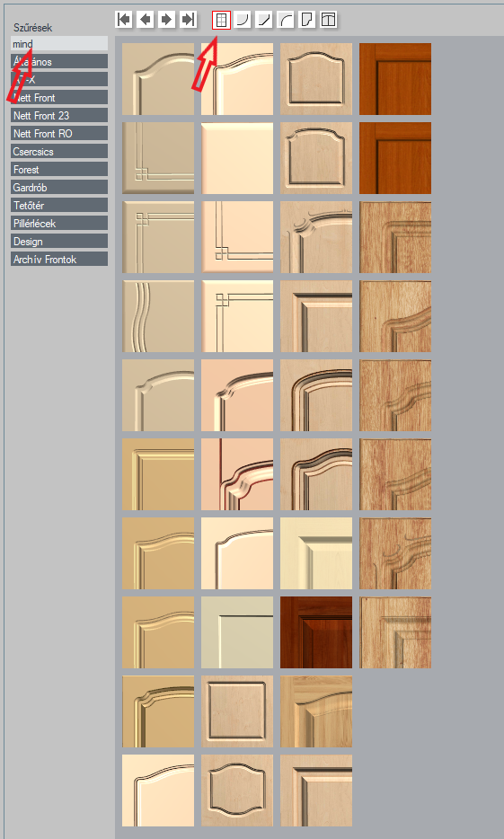
Task: Select the chamfered corner shape icon
Action: pos(264,20)
